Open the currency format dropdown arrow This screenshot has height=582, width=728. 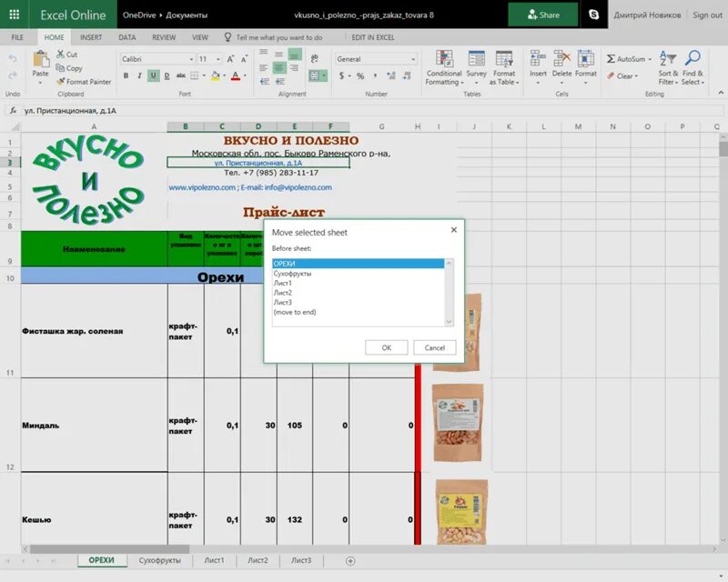point(349,75)
